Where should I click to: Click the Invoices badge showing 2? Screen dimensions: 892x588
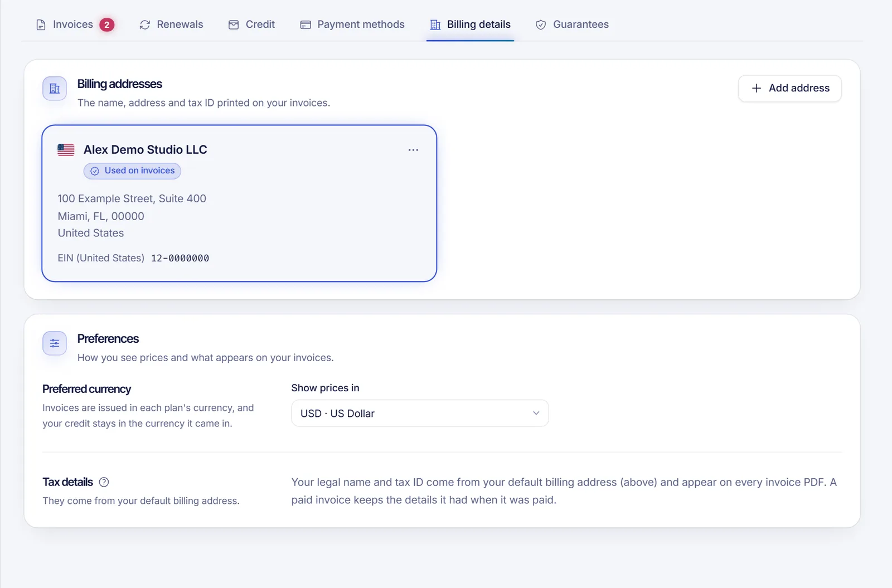(106, 25)
